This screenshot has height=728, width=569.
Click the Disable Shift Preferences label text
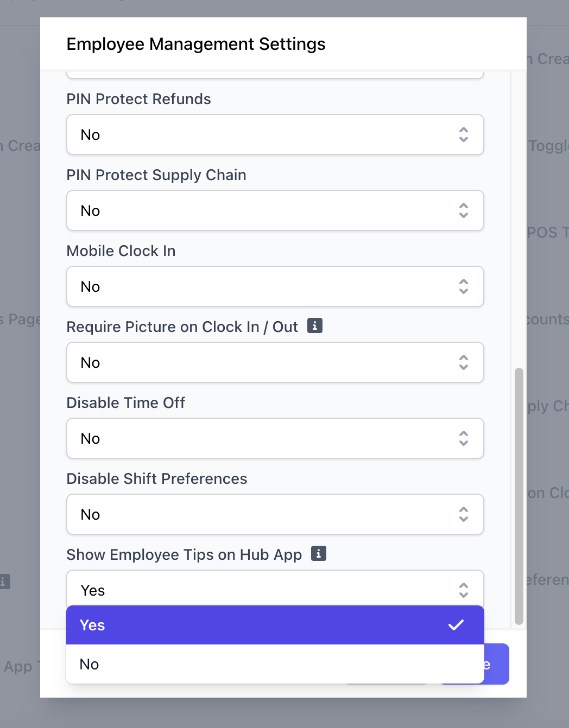tap(157, 478)
